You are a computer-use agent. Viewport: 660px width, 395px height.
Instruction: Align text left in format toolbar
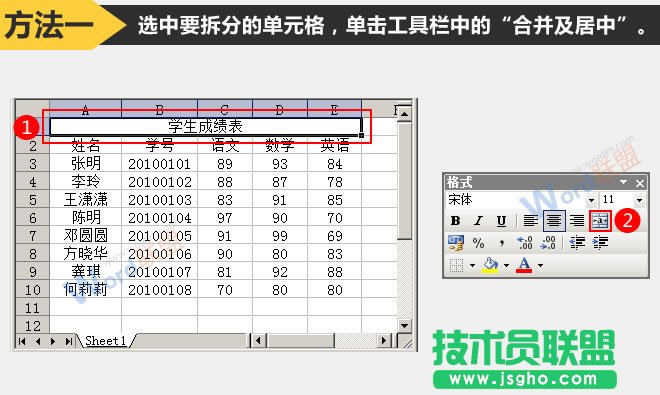(x=530, y=221)
